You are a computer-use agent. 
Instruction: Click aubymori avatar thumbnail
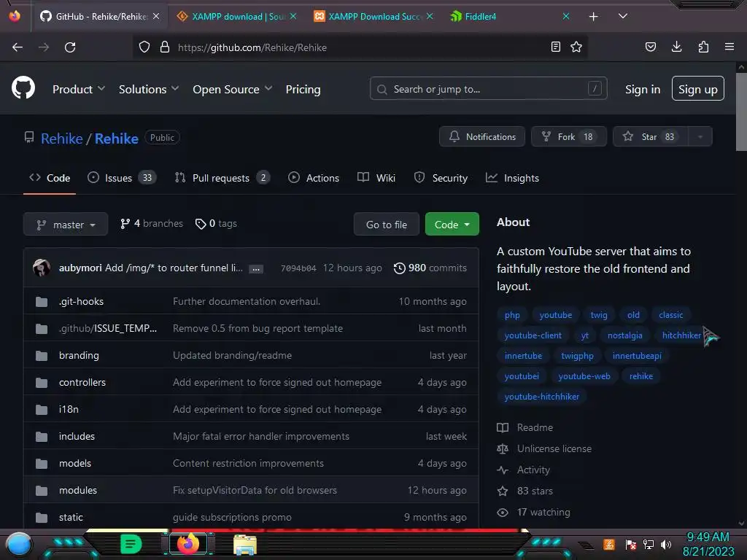tap(42, 268)
